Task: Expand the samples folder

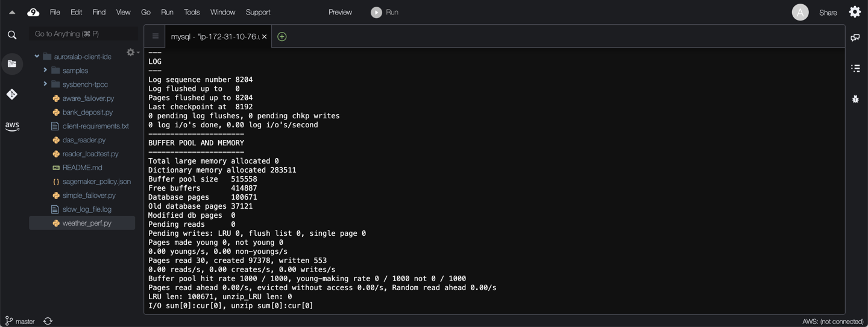Action: pos(45,71)
